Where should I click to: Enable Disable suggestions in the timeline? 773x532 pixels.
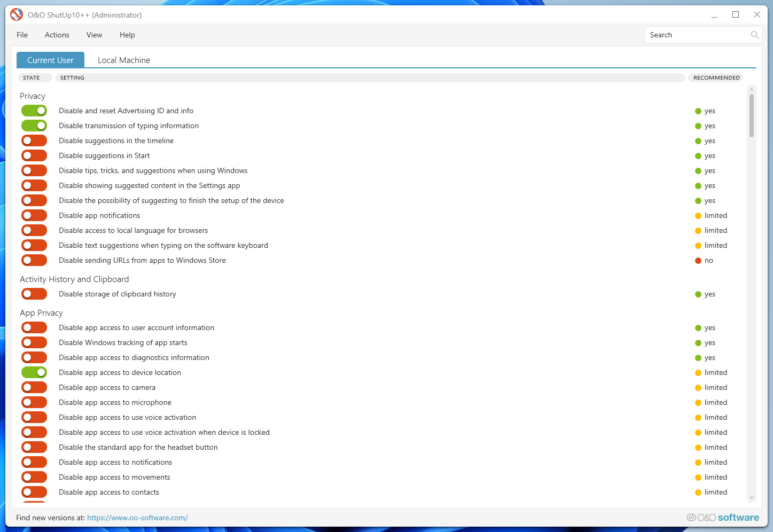coord(34,140)
